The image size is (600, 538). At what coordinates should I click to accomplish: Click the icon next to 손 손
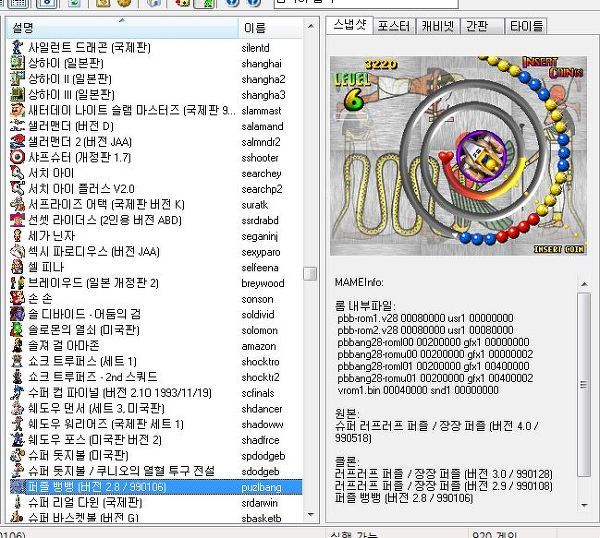pos(17,298)
